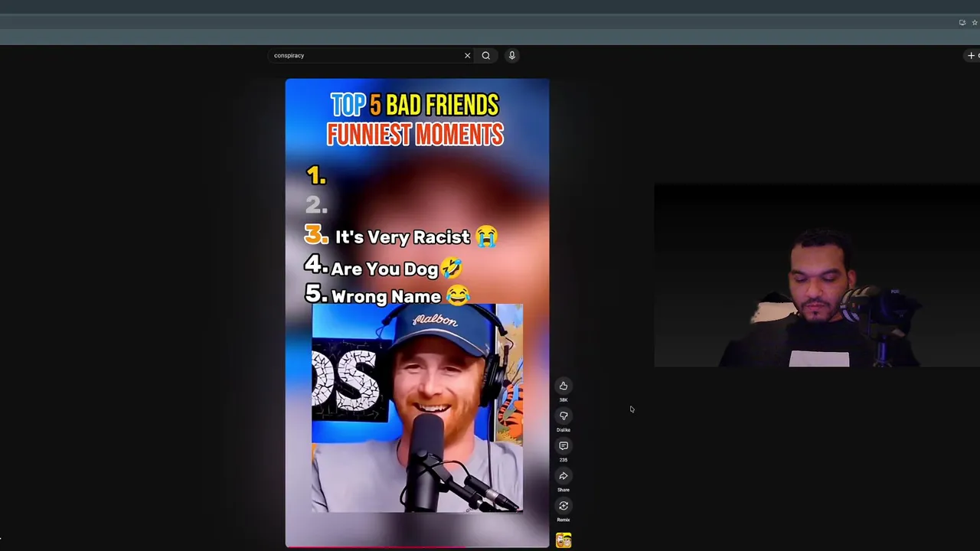Bookmark this page with the star icon
Screen dimensions: 980x551
click(975, 22)
